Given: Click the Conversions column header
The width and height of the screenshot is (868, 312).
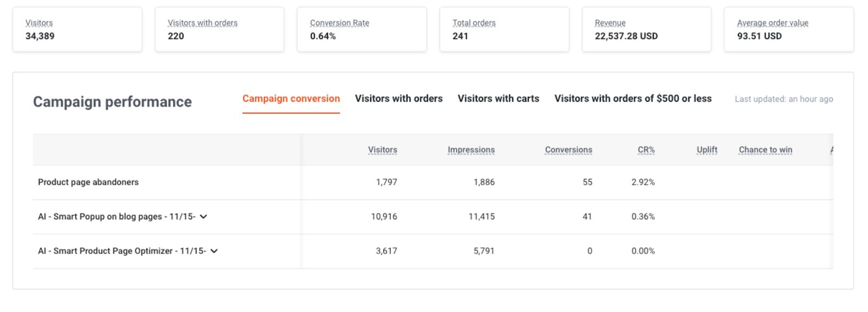Looking at the screenshot, I should [x=568, y=150].
